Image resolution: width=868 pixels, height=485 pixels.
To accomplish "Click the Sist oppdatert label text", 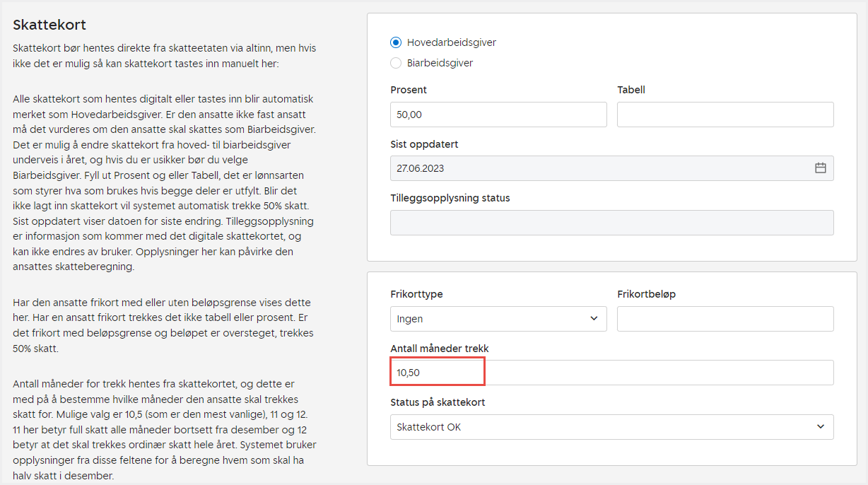I will click(424, 144).
